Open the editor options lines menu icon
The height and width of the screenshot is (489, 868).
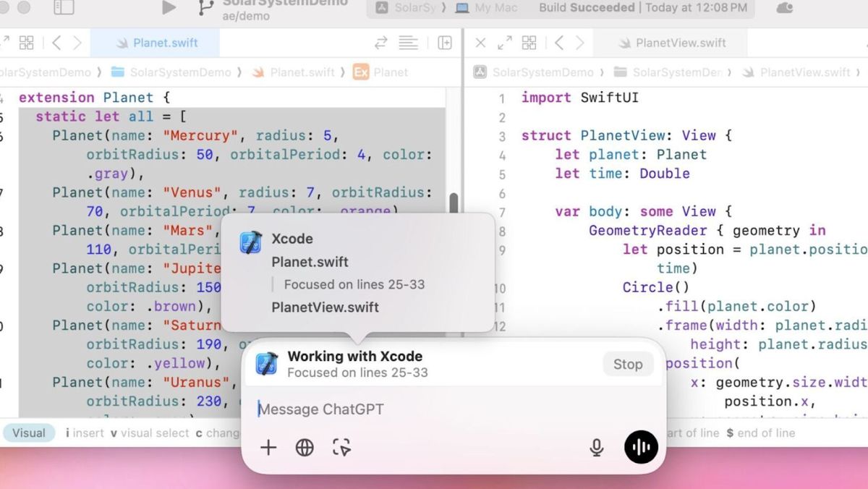click(x=409, y=43)
